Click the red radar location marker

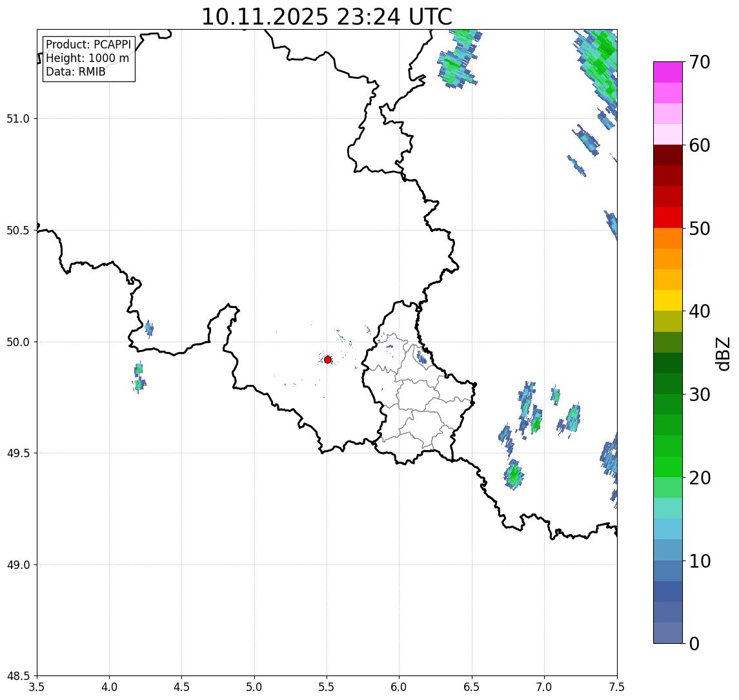[x=328, y=360]
